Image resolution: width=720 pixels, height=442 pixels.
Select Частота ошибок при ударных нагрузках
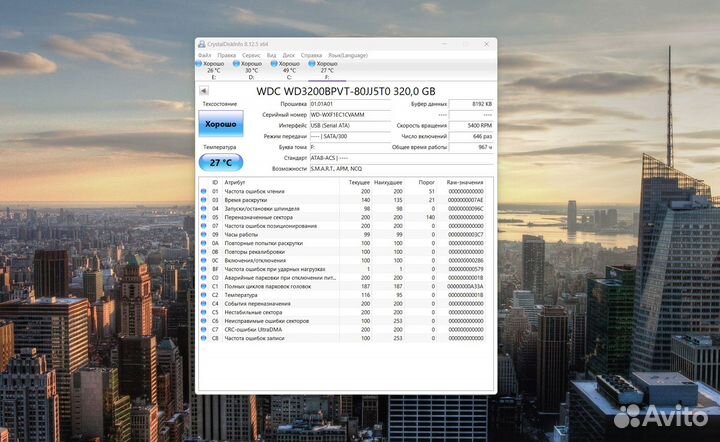tap(275, 269)
